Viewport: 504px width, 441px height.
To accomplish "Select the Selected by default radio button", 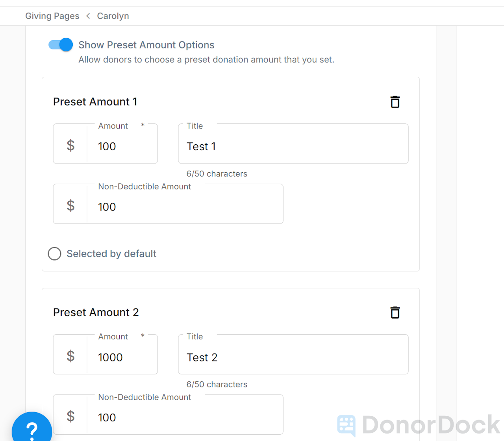I will coord(54,253).
